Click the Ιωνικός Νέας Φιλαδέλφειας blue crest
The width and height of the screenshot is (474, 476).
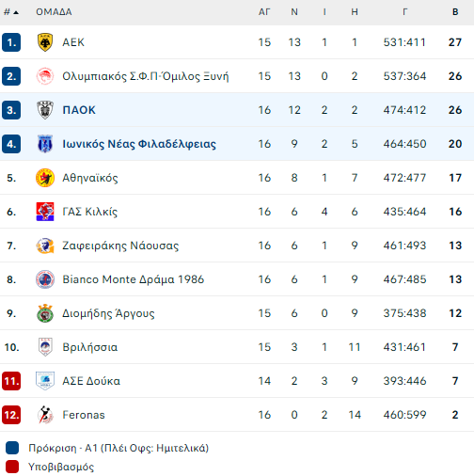[45, 144]
